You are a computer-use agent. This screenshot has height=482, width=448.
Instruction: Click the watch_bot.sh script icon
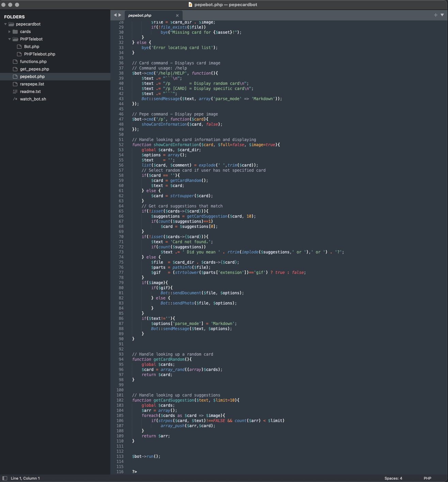tap(15, 99)
